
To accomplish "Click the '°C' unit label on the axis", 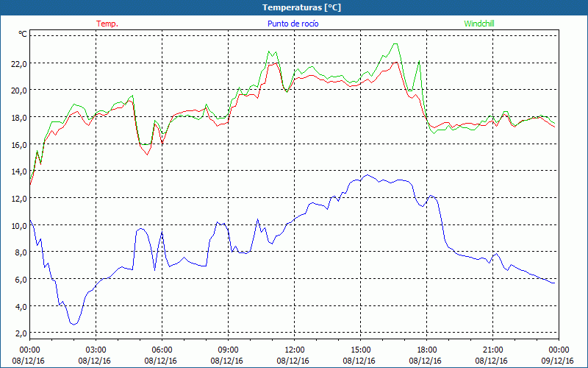I will coord(23,34).
